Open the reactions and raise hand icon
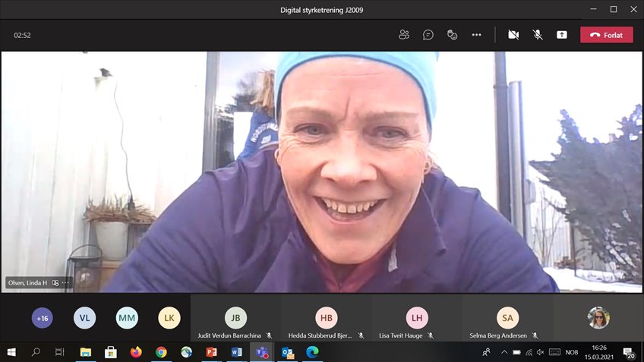 [453, 35]
